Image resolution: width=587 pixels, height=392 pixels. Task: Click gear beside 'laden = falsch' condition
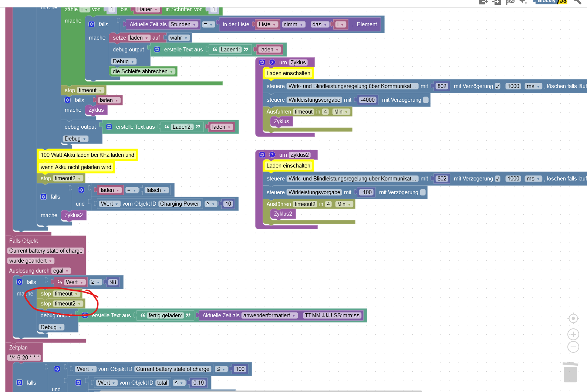point(81,190)
